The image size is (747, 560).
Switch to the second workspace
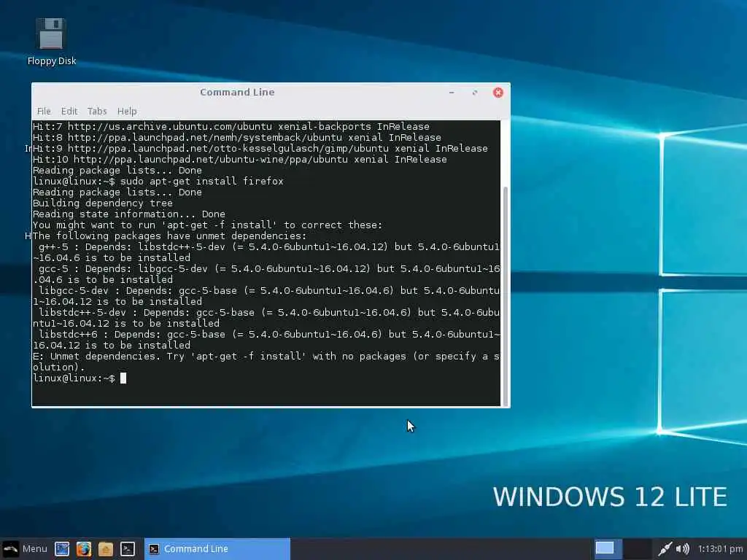tap(637, 548)
